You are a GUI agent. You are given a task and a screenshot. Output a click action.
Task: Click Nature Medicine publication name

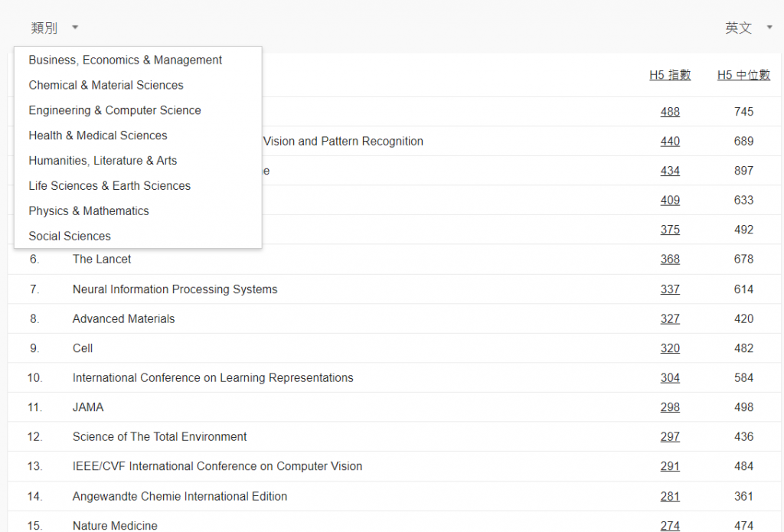[x=115, y=526]
